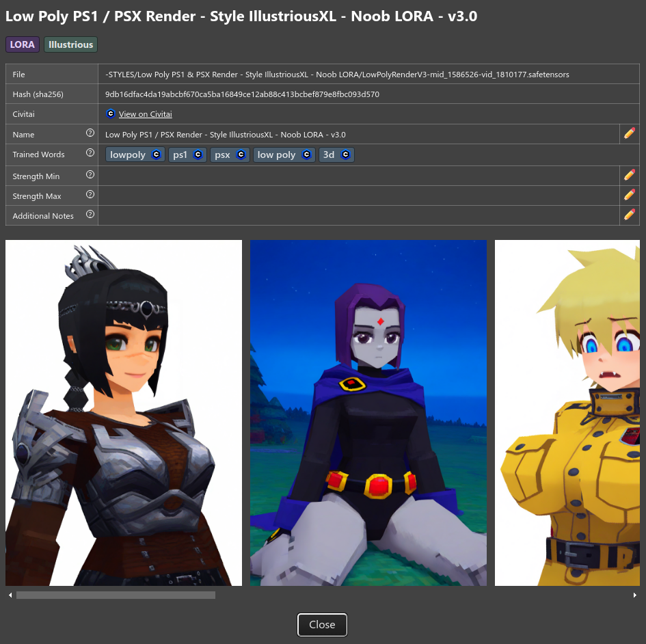Screen dimensions: 646x644
Task: Click the 'Trained Words' row label
Action: pyautogui.click(x=38, y=155)
